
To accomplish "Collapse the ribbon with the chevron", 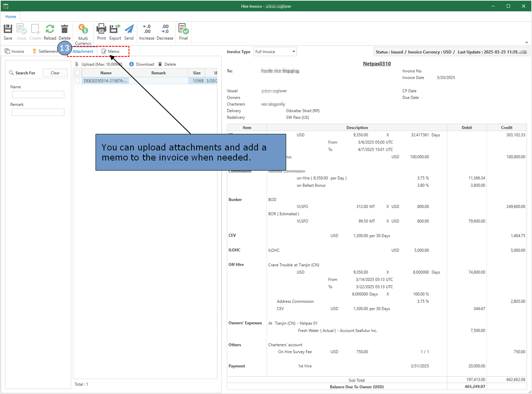I will [x=526, y=42].
